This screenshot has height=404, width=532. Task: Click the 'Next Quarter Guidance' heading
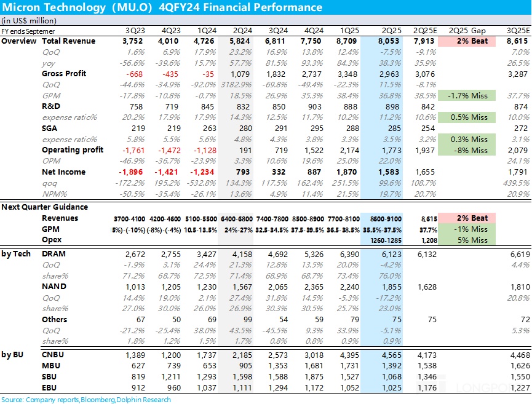(44, 207)
